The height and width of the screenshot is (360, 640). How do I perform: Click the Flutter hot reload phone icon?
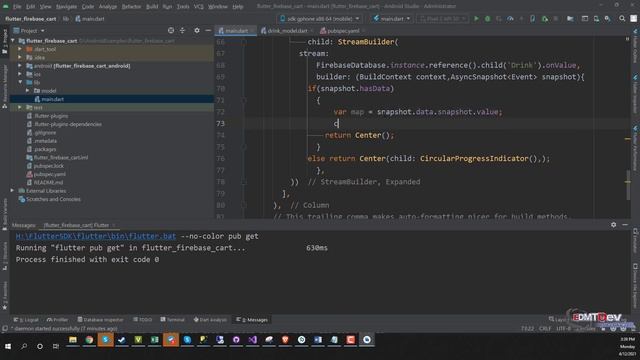[533, 18]
